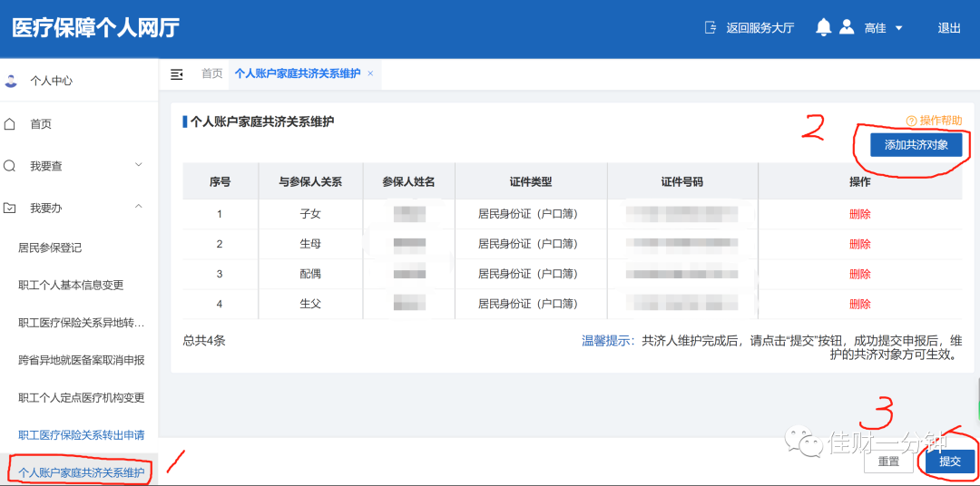
Task: Open 居民参保登记 menu item
Action: (x=50, y=248)
